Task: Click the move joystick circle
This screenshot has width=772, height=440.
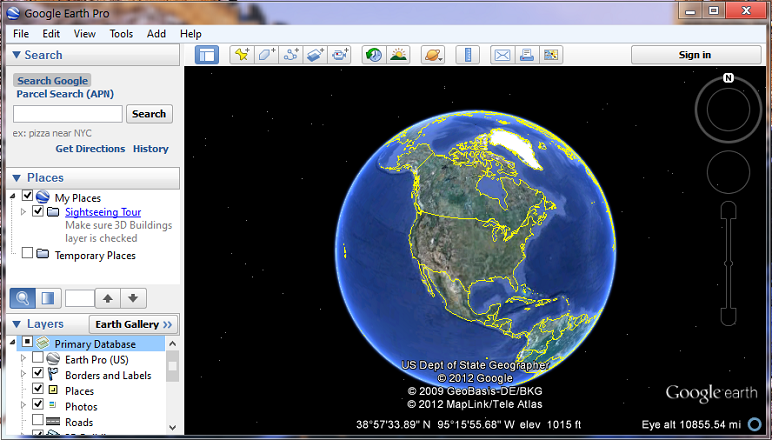Action: coord(728,172)
